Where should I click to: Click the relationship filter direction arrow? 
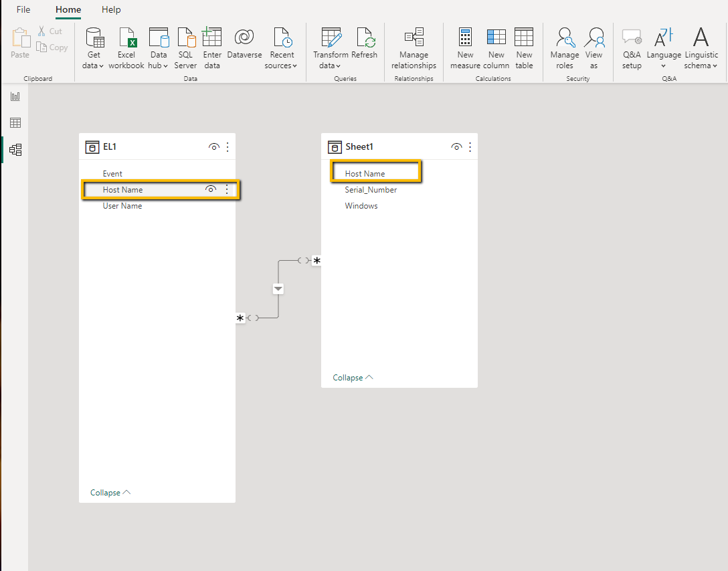tap(278, 289)
